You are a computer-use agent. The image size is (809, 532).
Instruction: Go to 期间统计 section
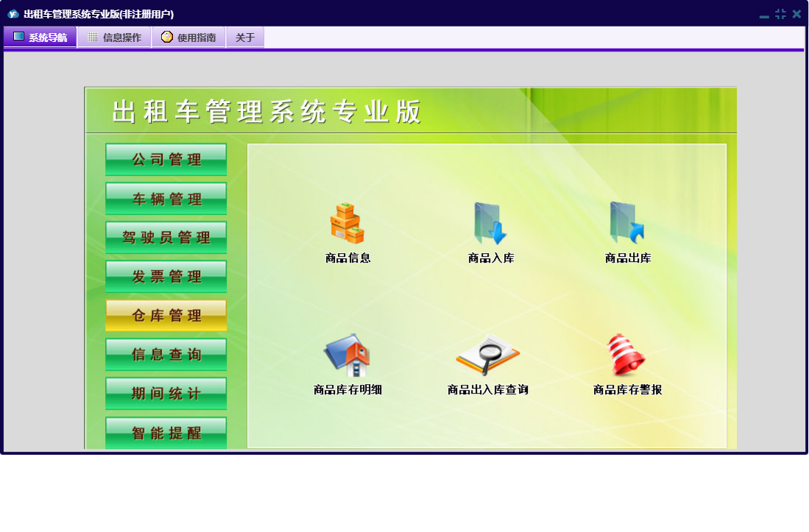(166, 394)
